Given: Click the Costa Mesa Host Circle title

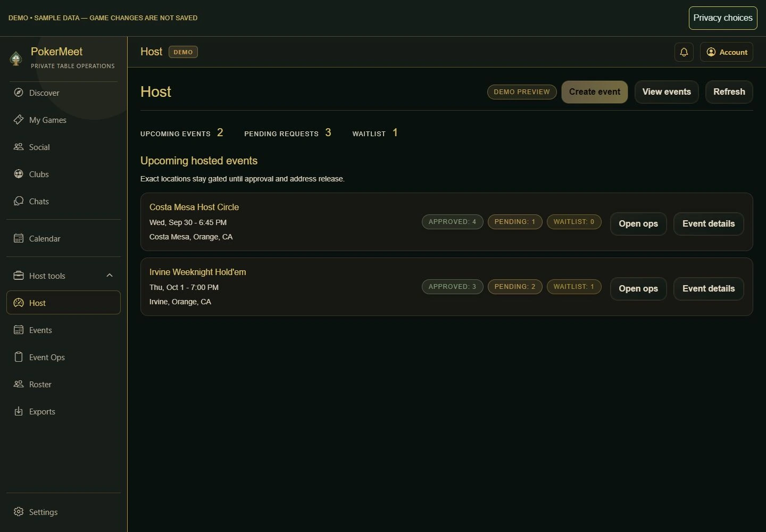Looking at the screenshot, I should [x=194, y=207].
